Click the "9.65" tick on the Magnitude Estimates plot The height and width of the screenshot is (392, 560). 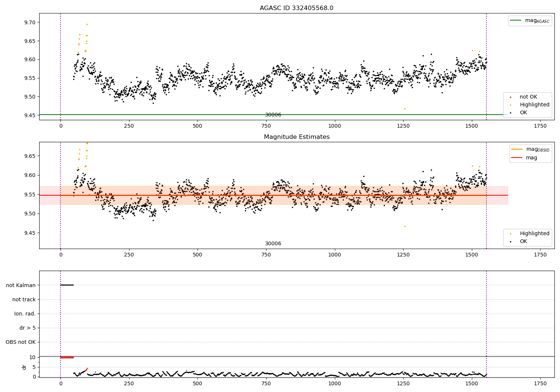coord(30,156)
